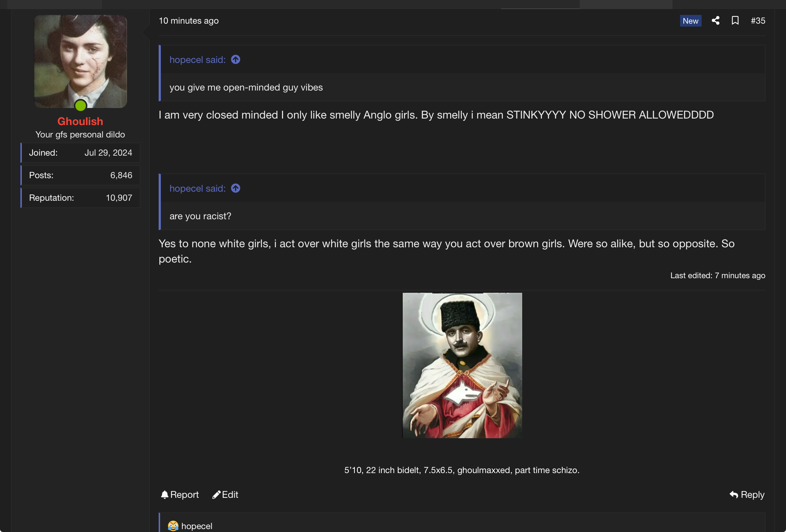This screenshot has height=532, width=786.
Task: Click "hopecel said:" in the first quote
Action: click(197, 60)
